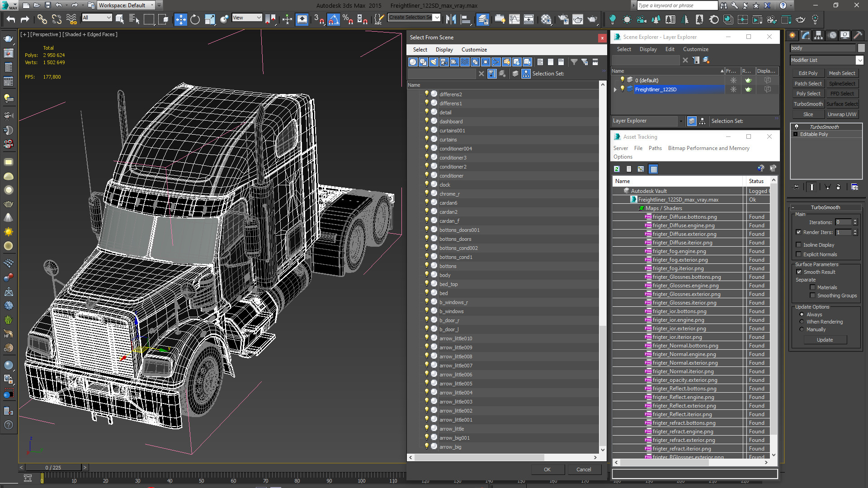Toggle Display Lights filter in Select From Scene
This screenshot has width=868, height=488.
coord(434,62)
